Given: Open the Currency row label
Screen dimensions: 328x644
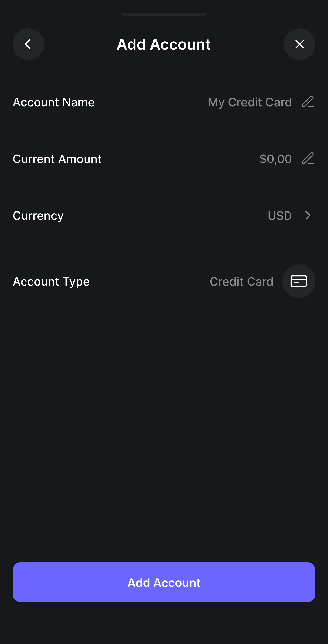Looking at the screenshot, I should (38, 216).
